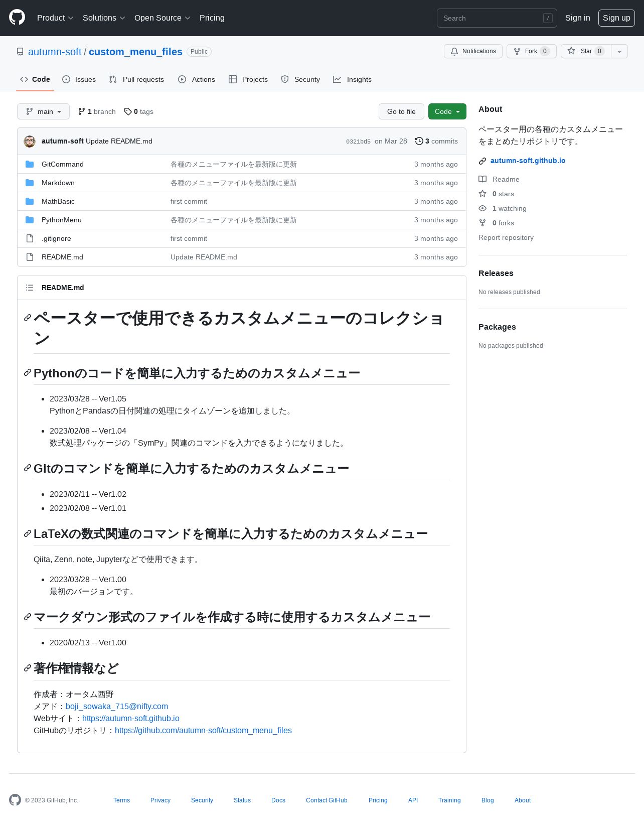This screenshot has height=831, width=644.
Task: Open the README outline list icon
Action: coord(30,288)
